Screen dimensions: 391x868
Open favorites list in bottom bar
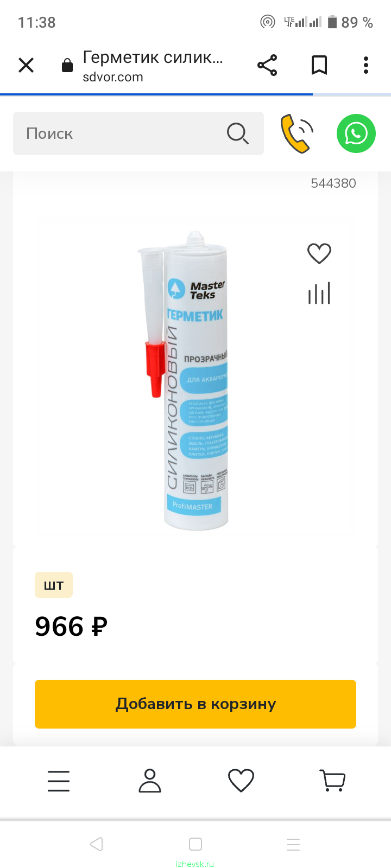point(241,781)
